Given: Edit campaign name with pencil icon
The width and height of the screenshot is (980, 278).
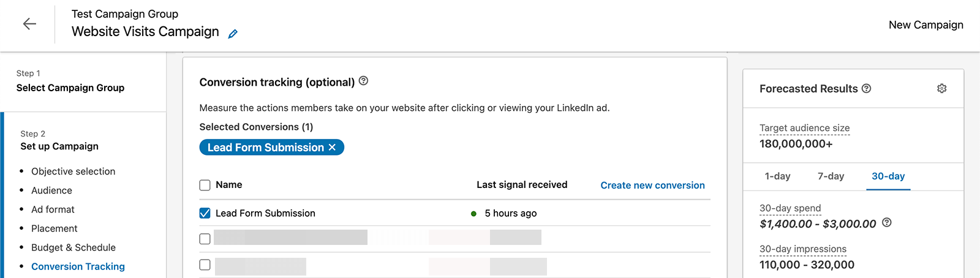Looking at the screenshot, I should [x=233, y=34].
